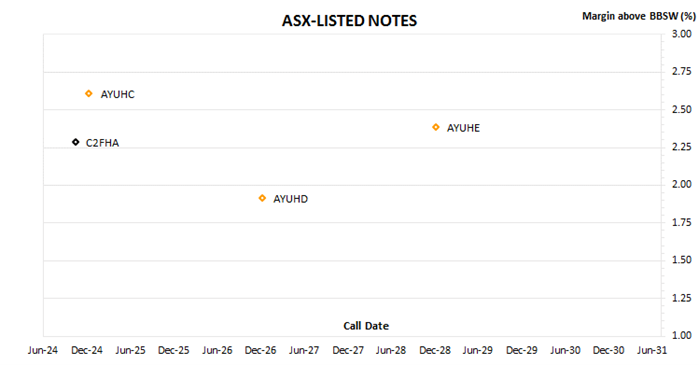Select the AYUHD data label
The height and width of the screenshot is (365, 699).
(291, 199)
